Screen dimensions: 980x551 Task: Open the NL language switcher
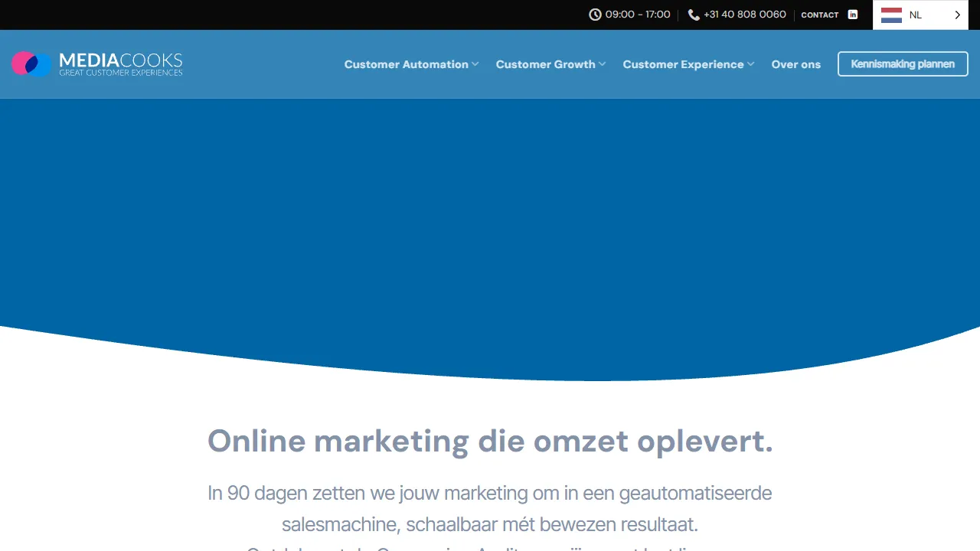916,15
